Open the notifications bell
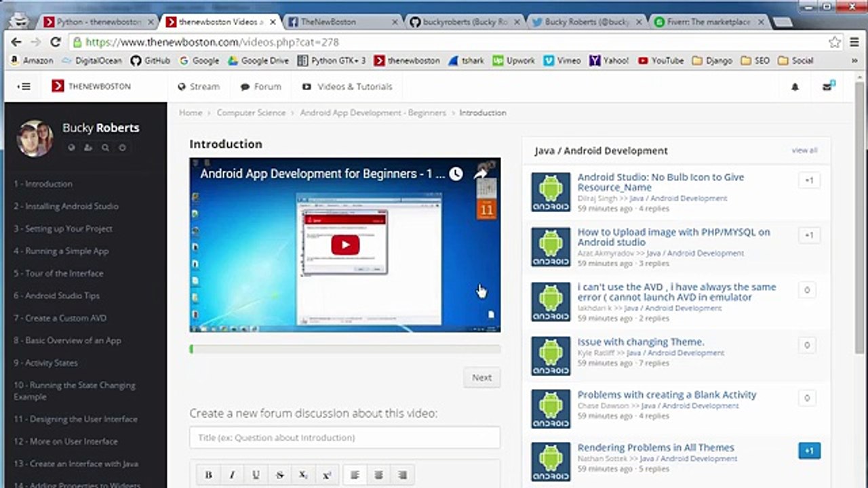This screenshot has height=488, width=868. (x=795, y=87)
